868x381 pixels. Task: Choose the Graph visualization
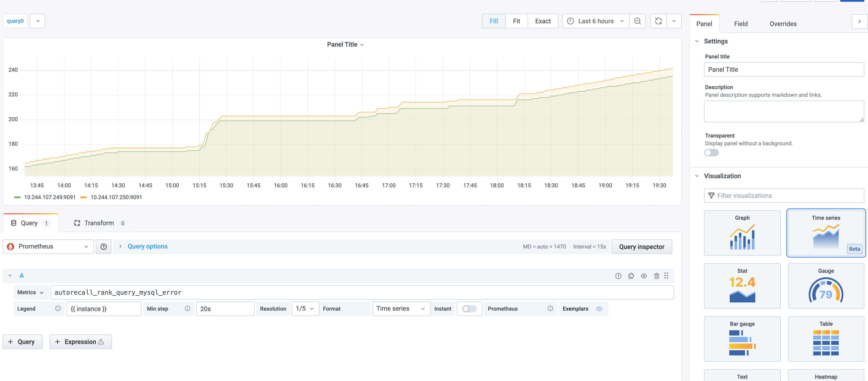click(x=742, y=233)
